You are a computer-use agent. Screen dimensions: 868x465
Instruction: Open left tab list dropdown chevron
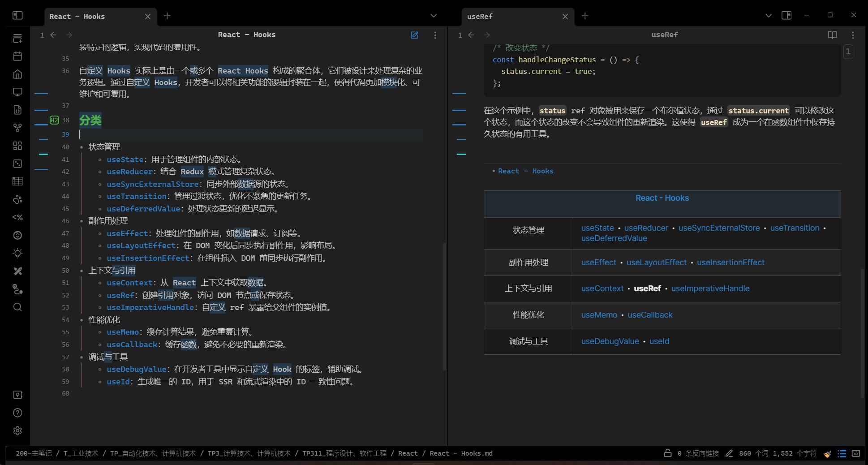click(434, 16)
